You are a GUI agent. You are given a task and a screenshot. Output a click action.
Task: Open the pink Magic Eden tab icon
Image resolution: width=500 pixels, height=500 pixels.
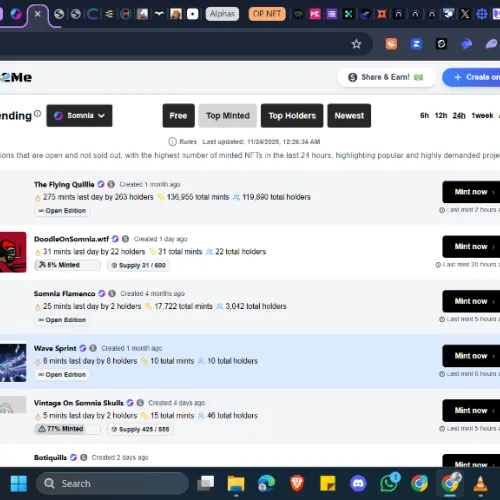[315, 14]
